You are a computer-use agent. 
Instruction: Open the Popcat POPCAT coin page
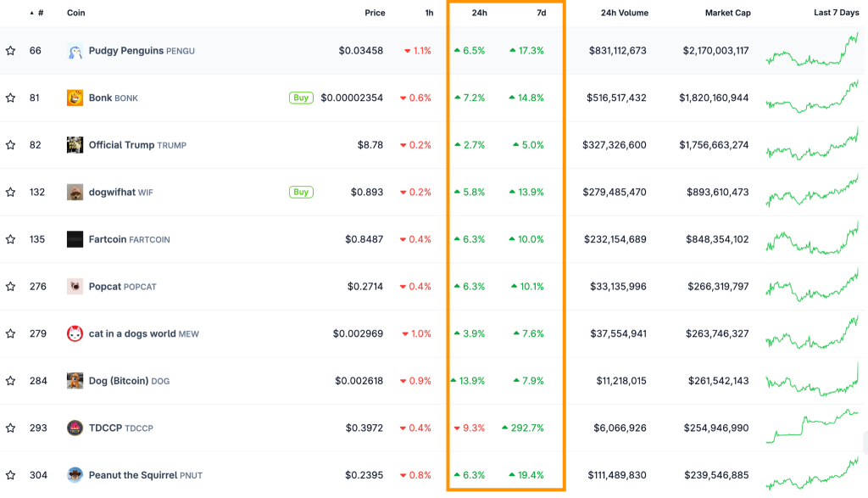coord(122,287)
